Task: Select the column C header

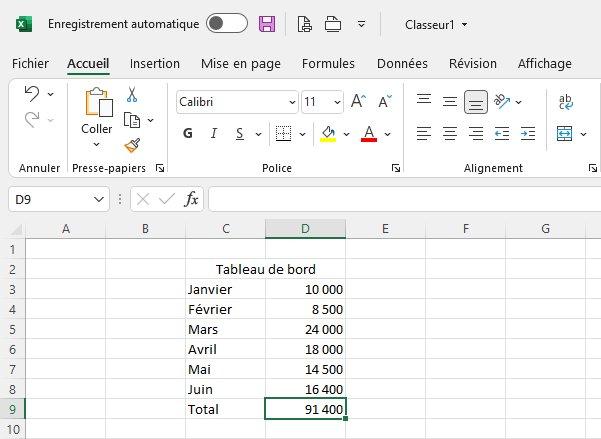Action: click(x=226, y=229)
